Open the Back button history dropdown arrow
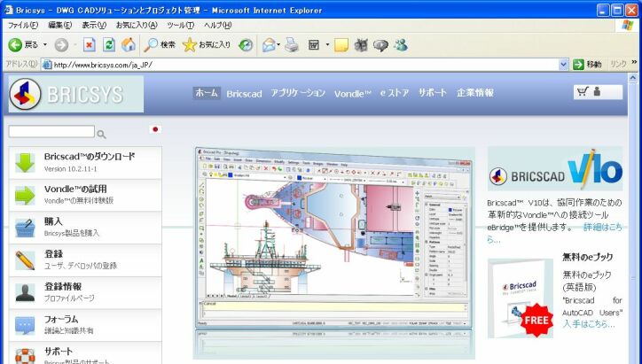 point(45,44)
